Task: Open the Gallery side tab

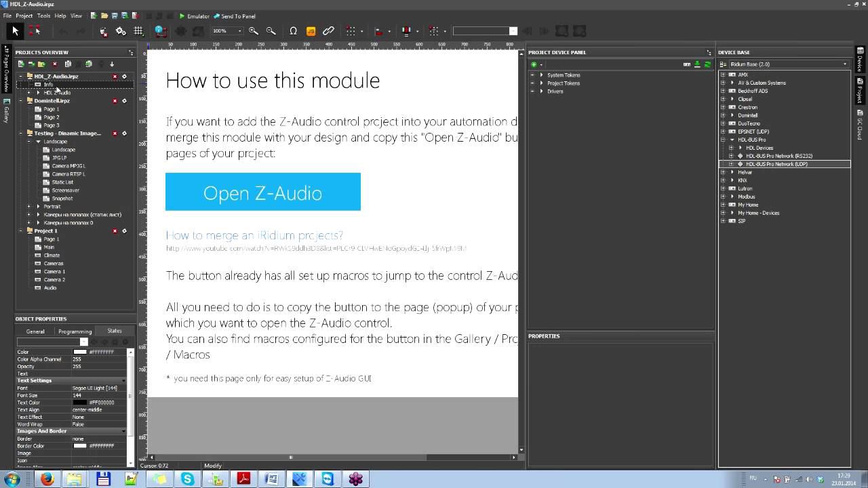Action: pyautogui.click(x=6, y=110)
